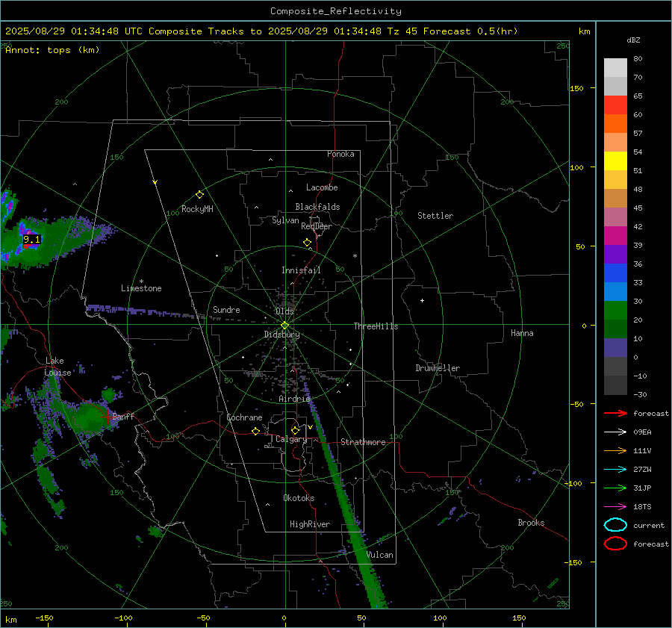
Task: Select the white 09EA track arrow
Action: tap(615, 432)
